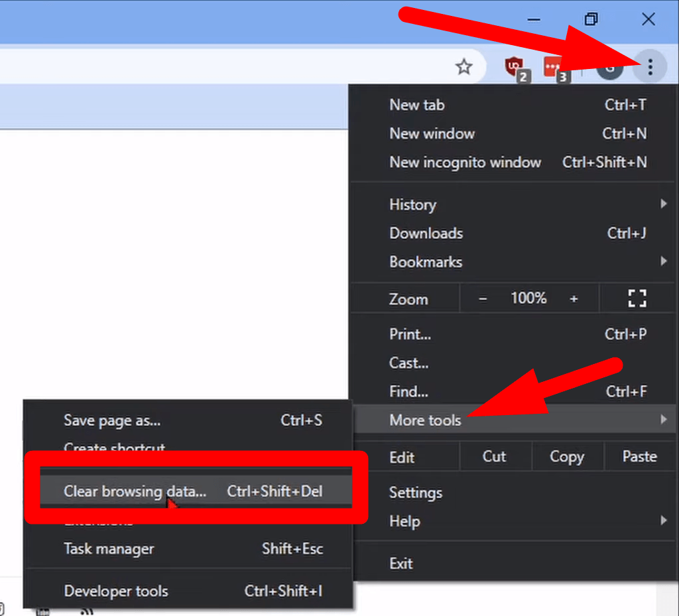Restore down the browser window

point(591,19)
